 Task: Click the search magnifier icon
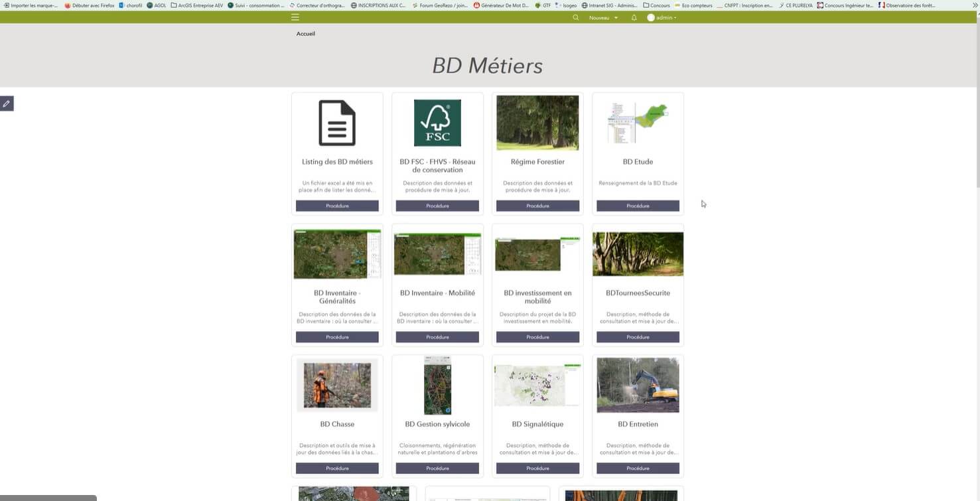click(x=576, y=18)
